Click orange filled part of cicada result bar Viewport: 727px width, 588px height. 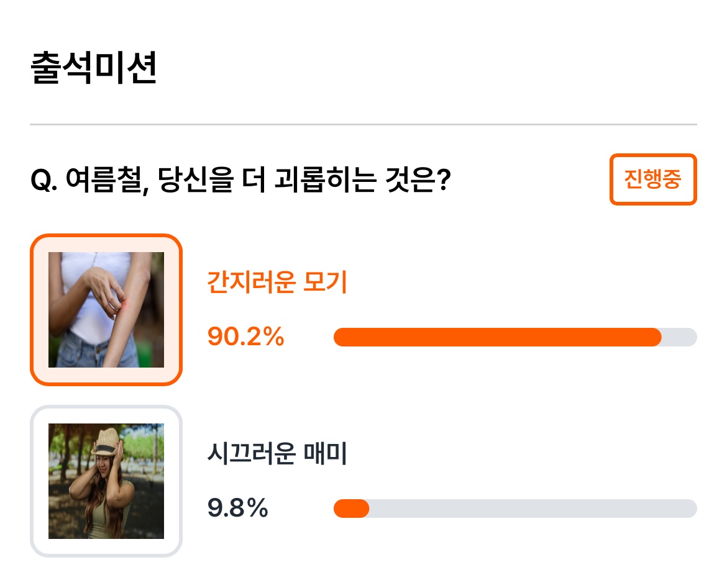pyautogui.click(x=352, y=509)
